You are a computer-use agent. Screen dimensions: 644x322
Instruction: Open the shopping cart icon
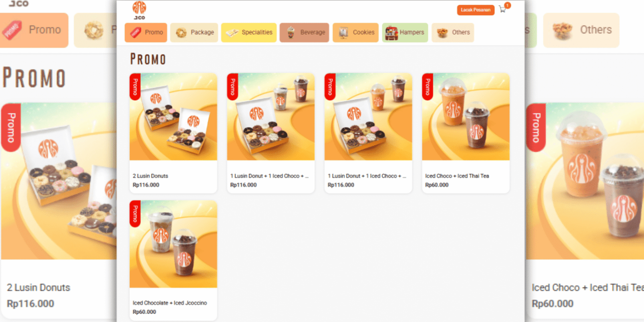(x=502, y=9)
